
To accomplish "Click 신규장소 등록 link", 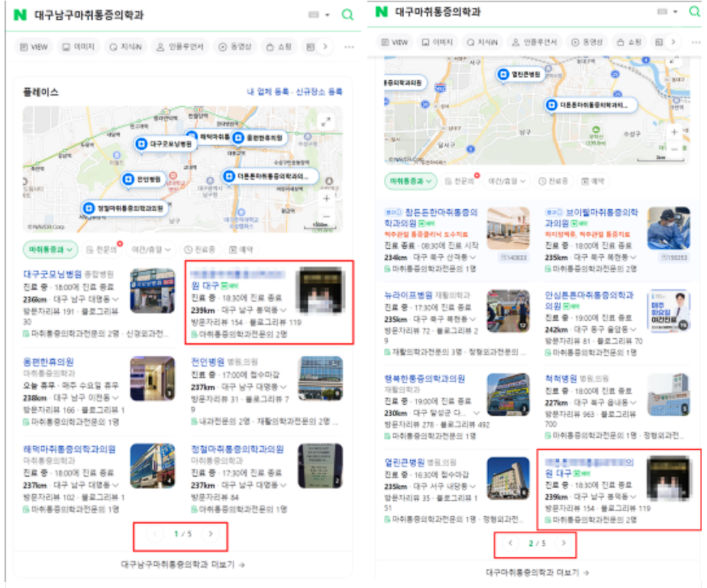I will [319, 92].
